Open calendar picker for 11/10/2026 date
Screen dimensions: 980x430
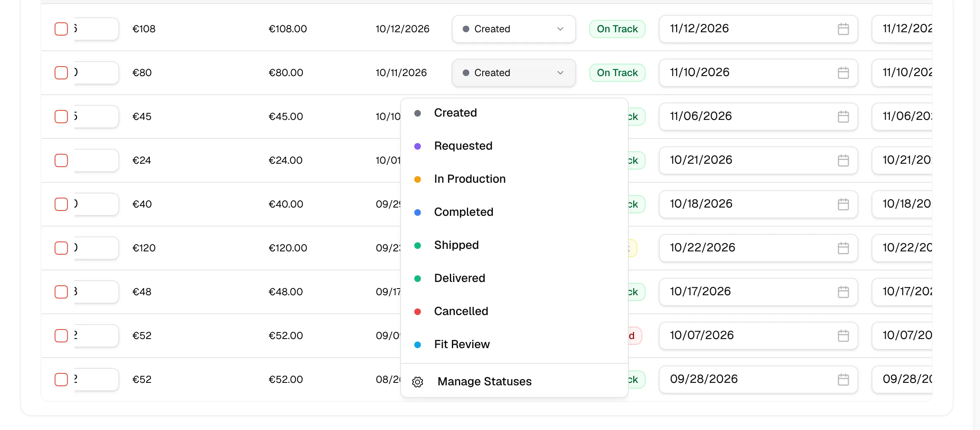point(843,73)
